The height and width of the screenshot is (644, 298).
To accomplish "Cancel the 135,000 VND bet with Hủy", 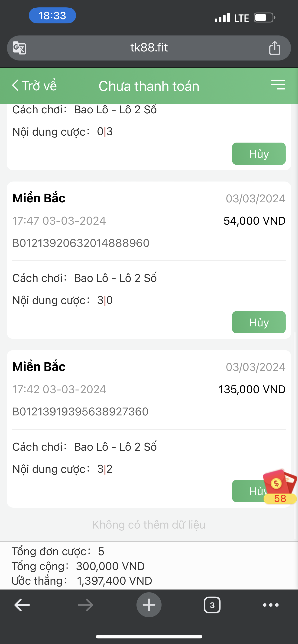I will coord(248,491).
